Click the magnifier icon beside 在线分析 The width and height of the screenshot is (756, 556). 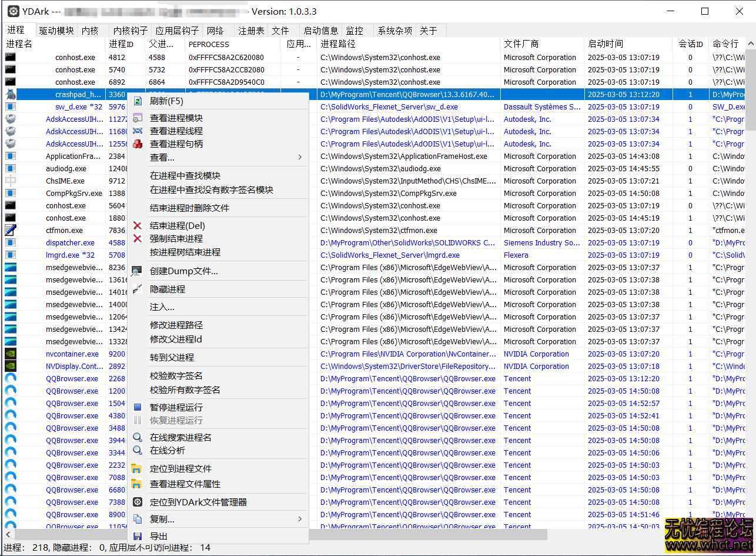(138, 450)
